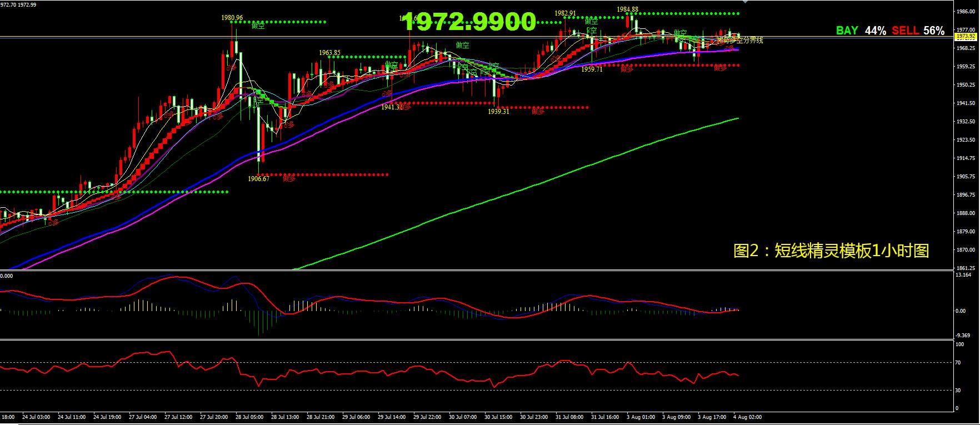
Task: Click the highlighted 1973.92 current price tag
Action: pyautogui.click(x=966, y=37)
